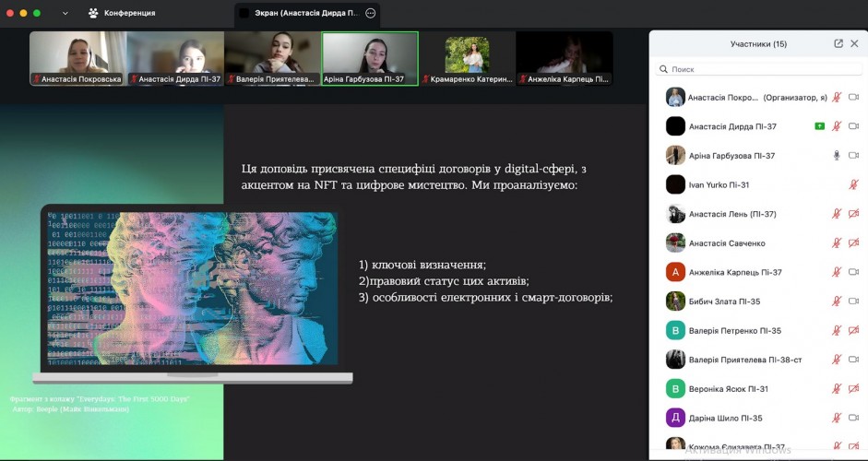Screen dimensions: 868x461
Task: Open more options on the Экран tab
Action: click(371, 14)
